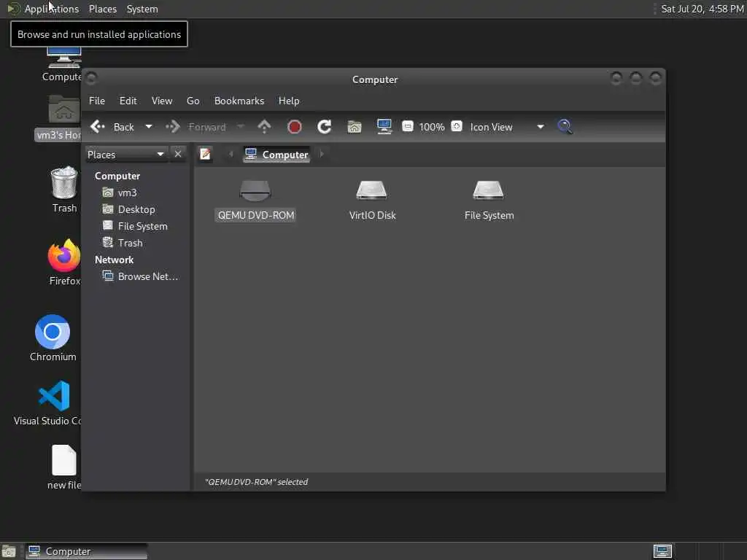Toggle text-based location bar edit icon
The image size is (747, 560).
point(205,155)
